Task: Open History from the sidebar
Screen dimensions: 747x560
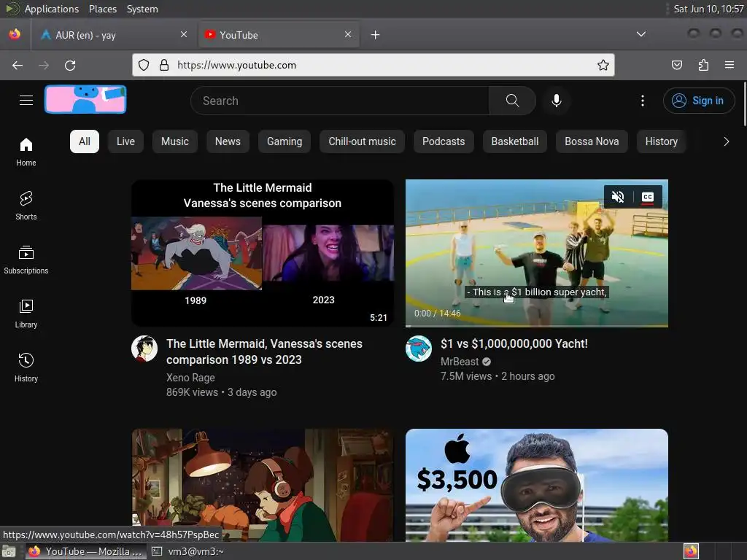Action: pos(26,367)
